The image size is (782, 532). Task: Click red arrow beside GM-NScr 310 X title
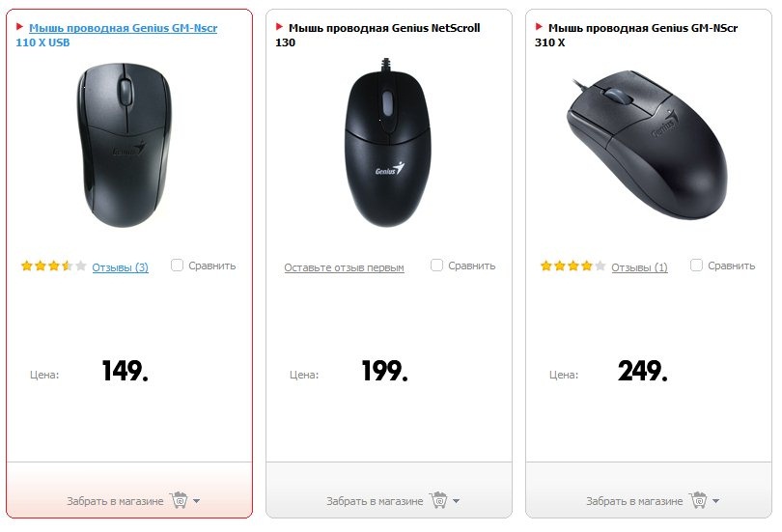point(540,27)
